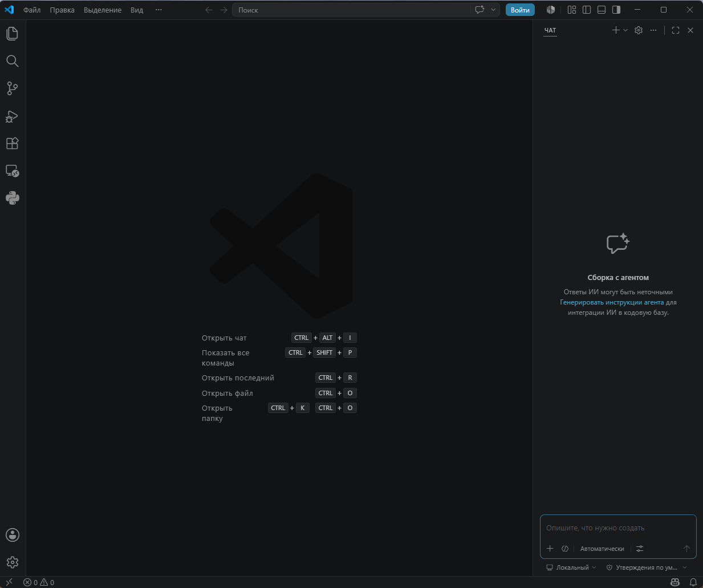
Task: Open the Автоматически model picker
Action: pos(602,549)
